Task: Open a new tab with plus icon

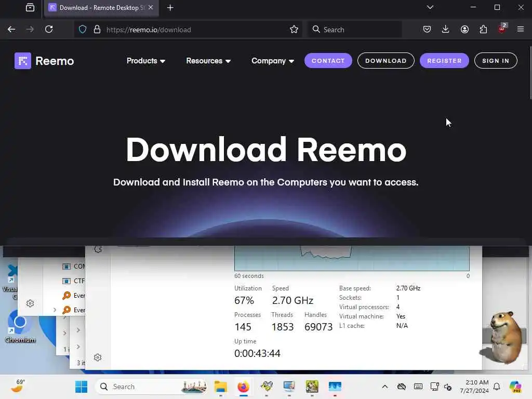Action: point(170,7)
